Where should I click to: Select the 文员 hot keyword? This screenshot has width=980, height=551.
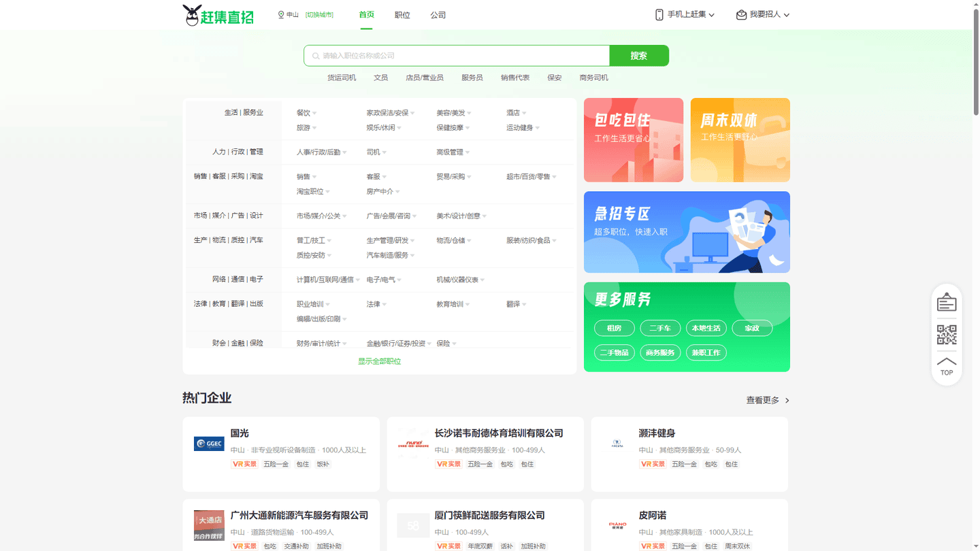[381, 78]
